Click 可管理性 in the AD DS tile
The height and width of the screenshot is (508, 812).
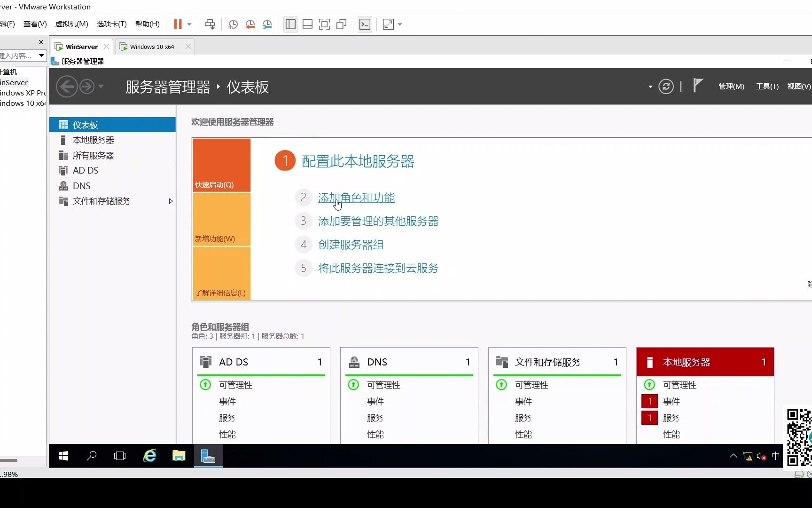(x=236, y=385)
